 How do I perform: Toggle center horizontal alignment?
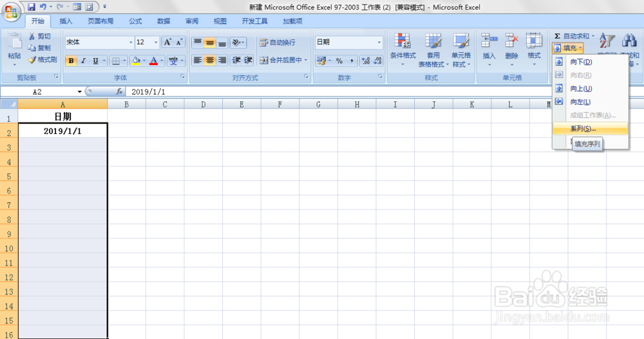click(x=210, y=61)
